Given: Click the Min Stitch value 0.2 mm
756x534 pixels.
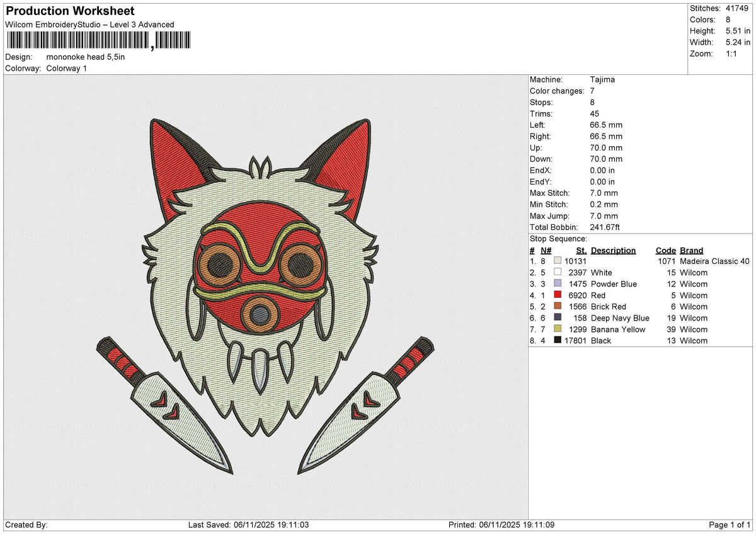Looking at the screenshot, I should coord(604,205).
